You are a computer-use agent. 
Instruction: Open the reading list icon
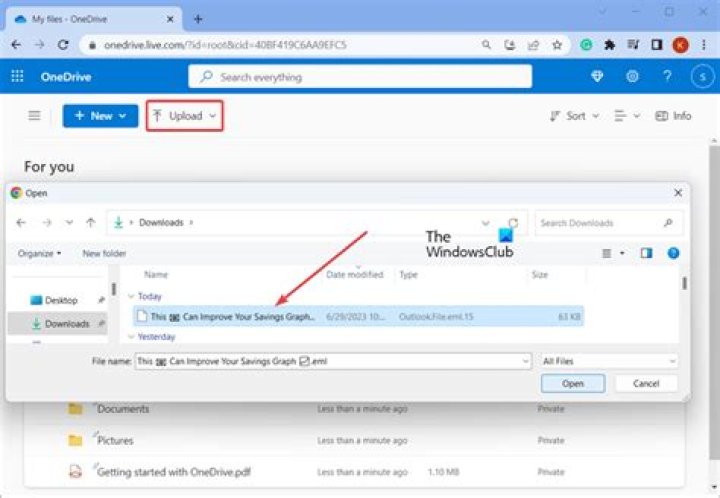point(633,45)
